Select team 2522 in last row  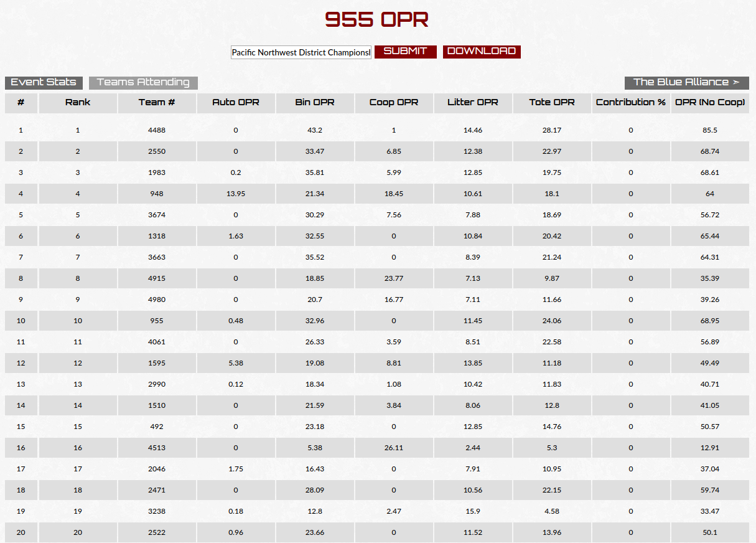(x=157, y=532)
